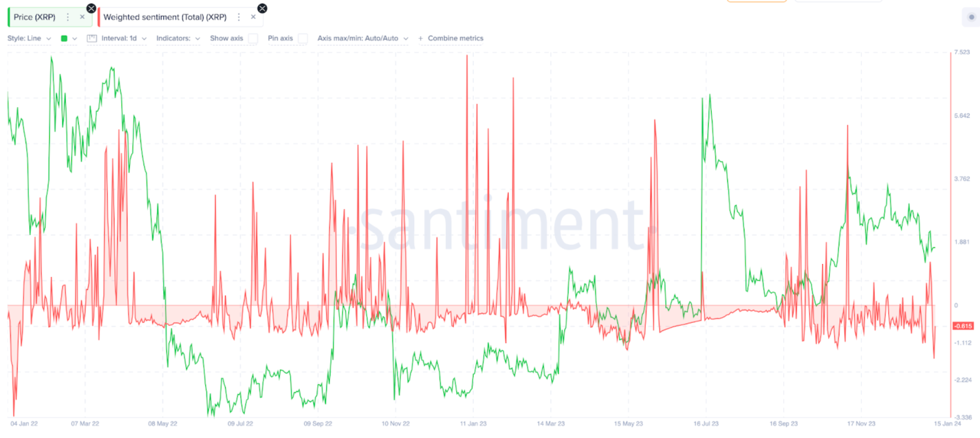Enable the Show axis checkbox
This screenshot has height=438, width=980.
click(x=253, y=38)
